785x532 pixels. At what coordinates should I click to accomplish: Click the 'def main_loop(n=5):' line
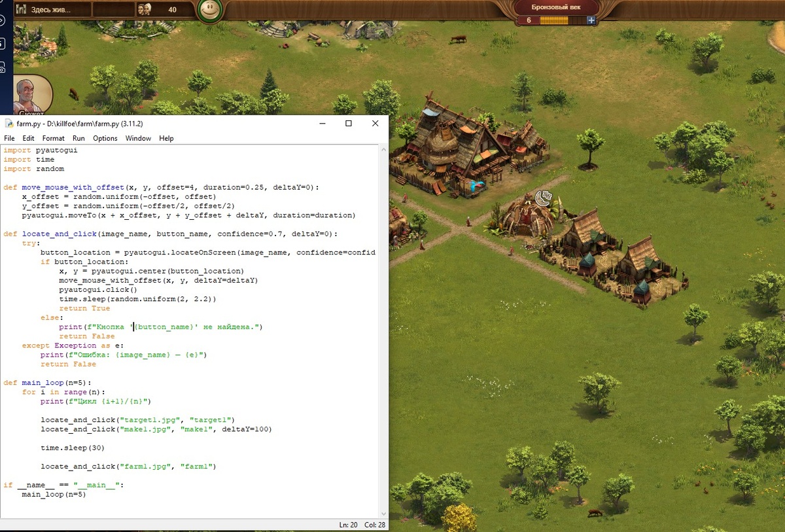[x=47, y=383]
